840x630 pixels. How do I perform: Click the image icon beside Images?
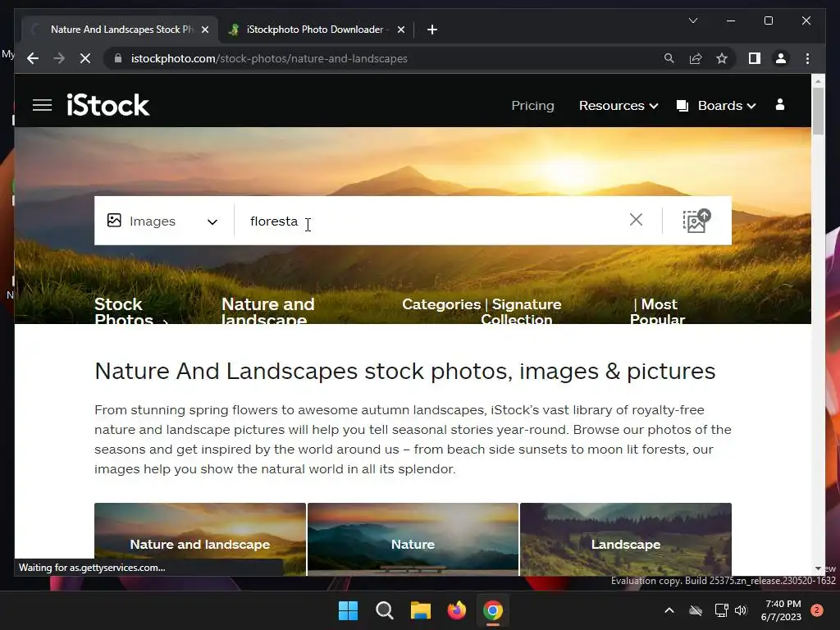(114, 220)
